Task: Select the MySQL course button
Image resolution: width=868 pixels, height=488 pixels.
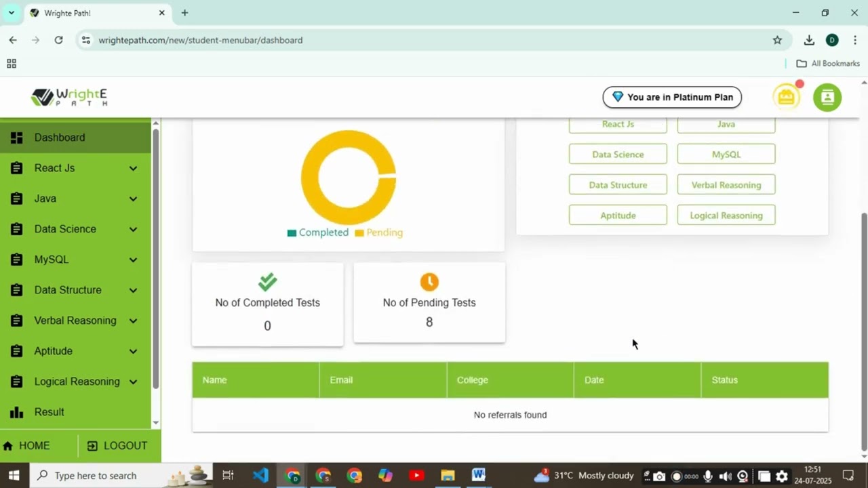Action: (726, 155)
